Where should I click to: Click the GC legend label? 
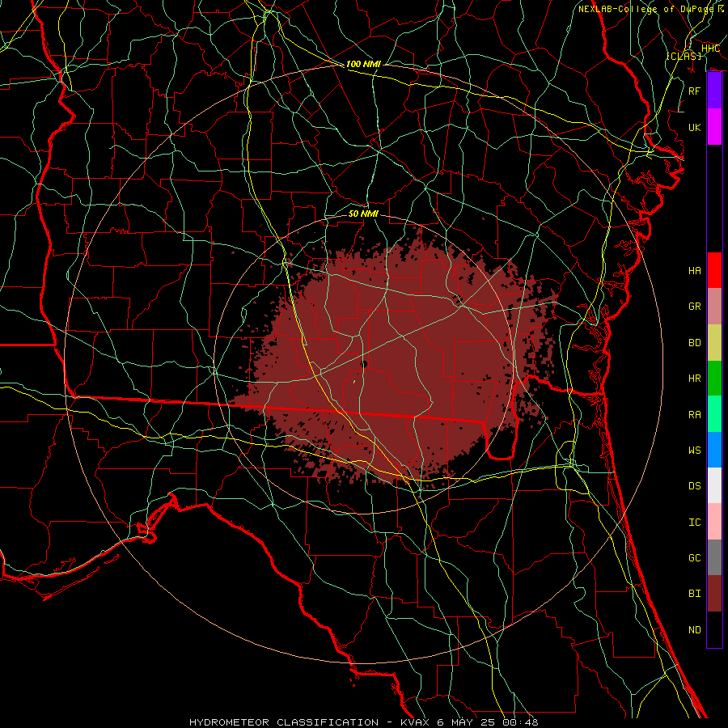click(695, 558)
